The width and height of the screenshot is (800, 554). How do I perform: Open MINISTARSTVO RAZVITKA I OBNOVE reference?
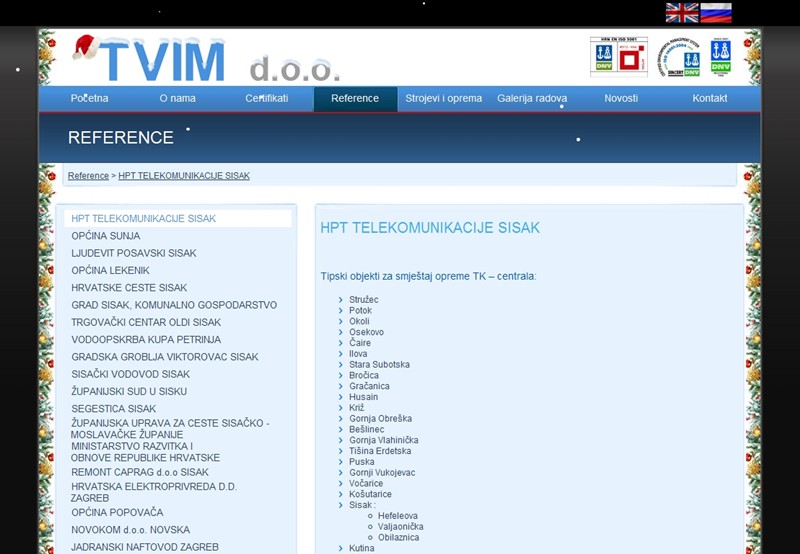(145, 452)
